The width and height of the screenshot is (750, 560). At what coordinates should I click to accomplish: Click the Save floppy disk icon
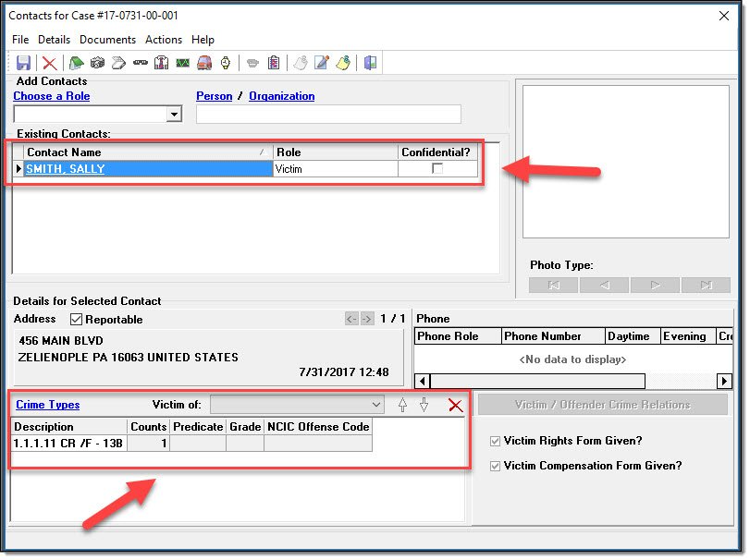click(23, 63)
